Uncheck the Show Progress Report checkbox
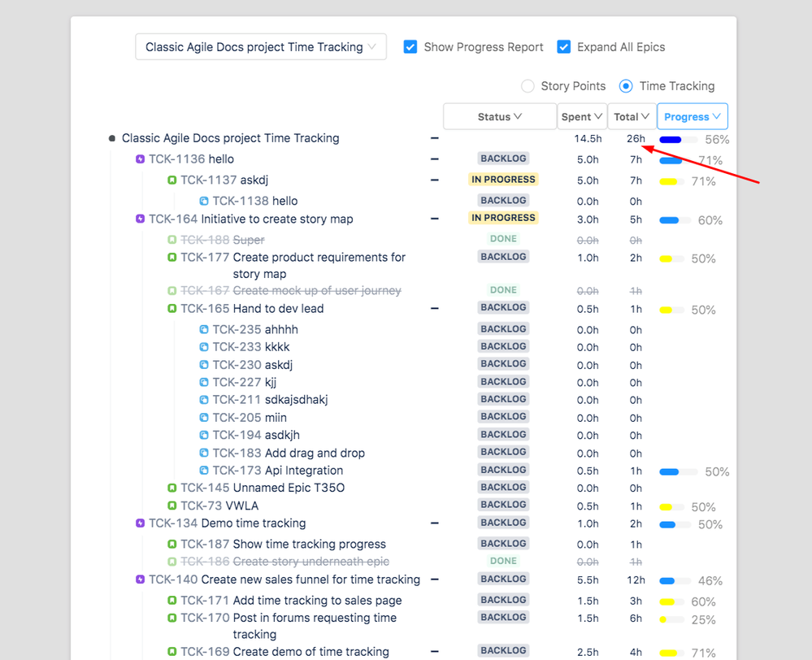Screen dimensions: 812x660 pyautogui.click(x=410, y=47)
